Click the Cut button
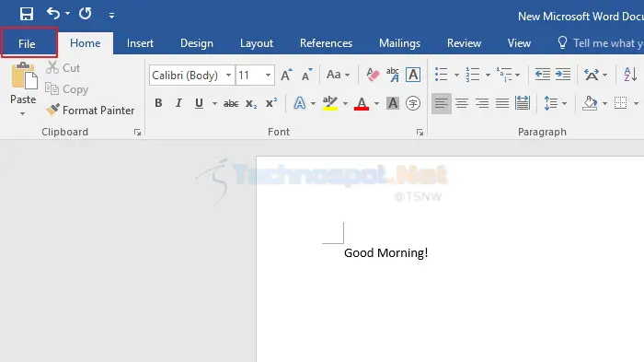 coord(63,68)
